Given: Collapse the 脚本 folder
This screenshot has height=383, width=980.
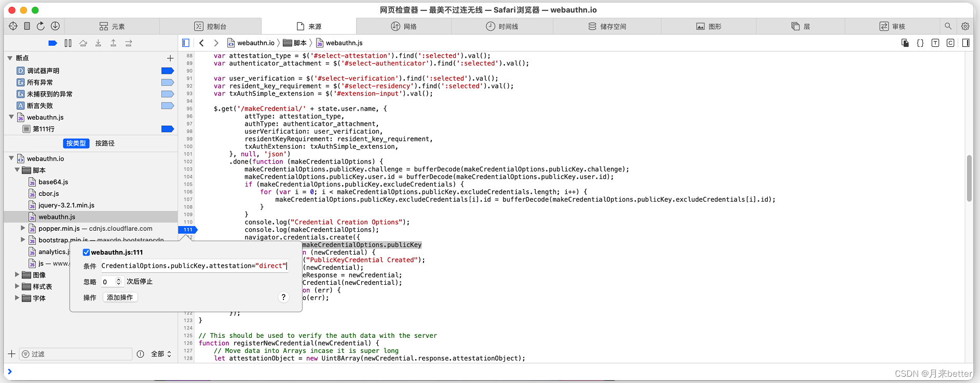Looking at the screenshot, I should (17, 170).
